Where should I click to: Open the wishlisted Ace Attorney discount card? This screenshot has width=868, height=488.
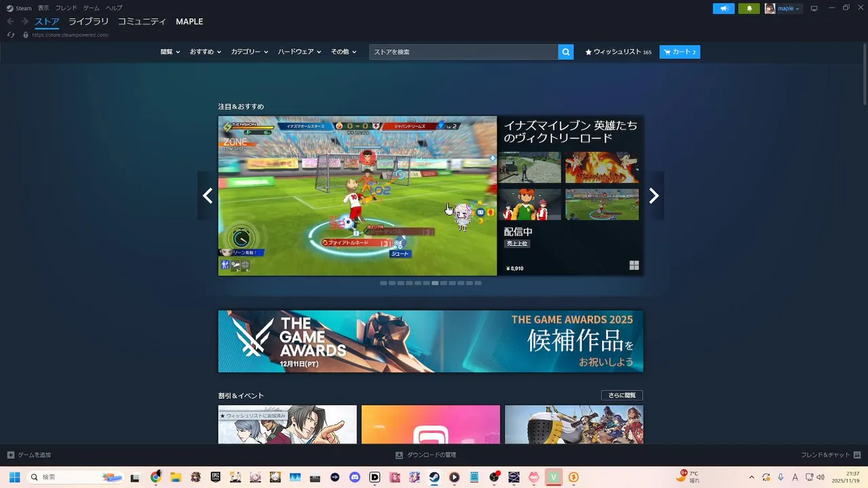(288, 424)
